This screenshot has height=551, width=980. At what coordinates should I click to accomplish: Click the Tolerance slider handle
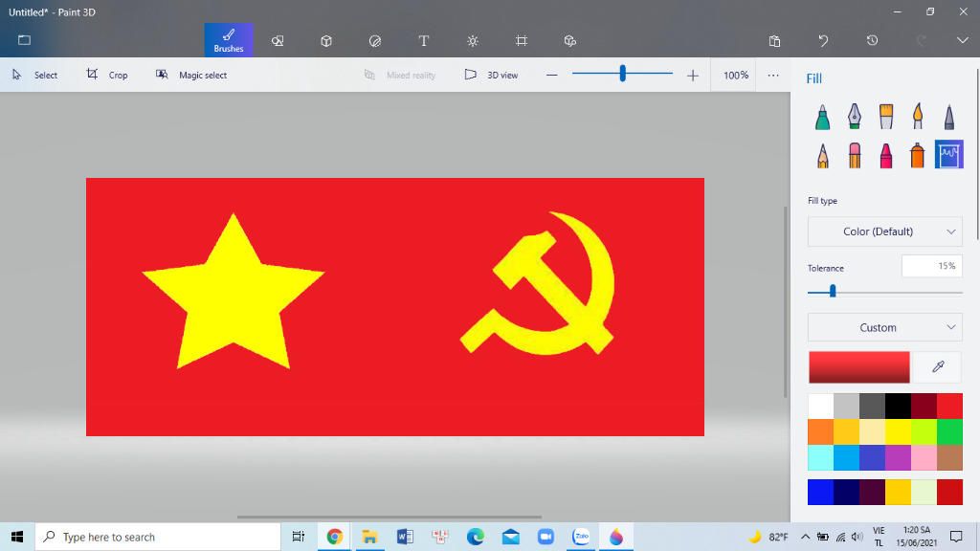pyautogui.click(x=833, y=291)
